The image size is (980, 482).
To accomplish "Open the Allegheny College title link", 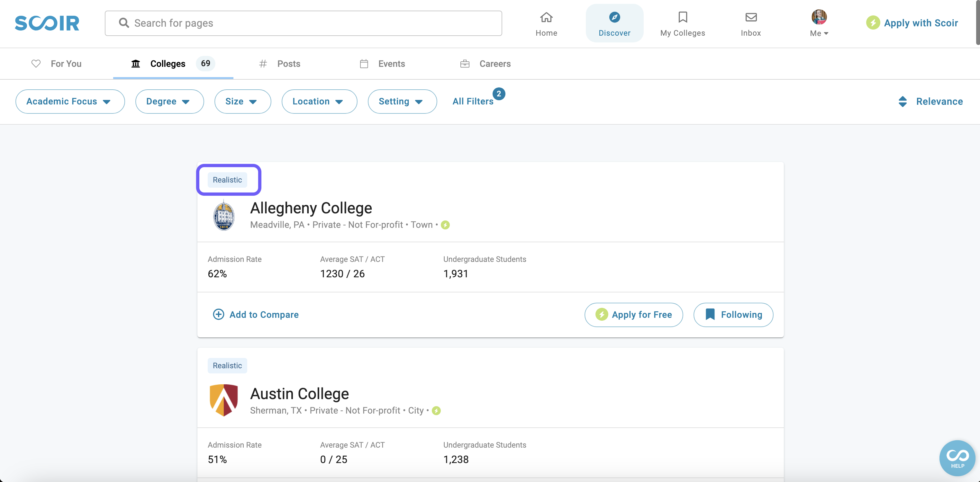I will tap(311, 208).
